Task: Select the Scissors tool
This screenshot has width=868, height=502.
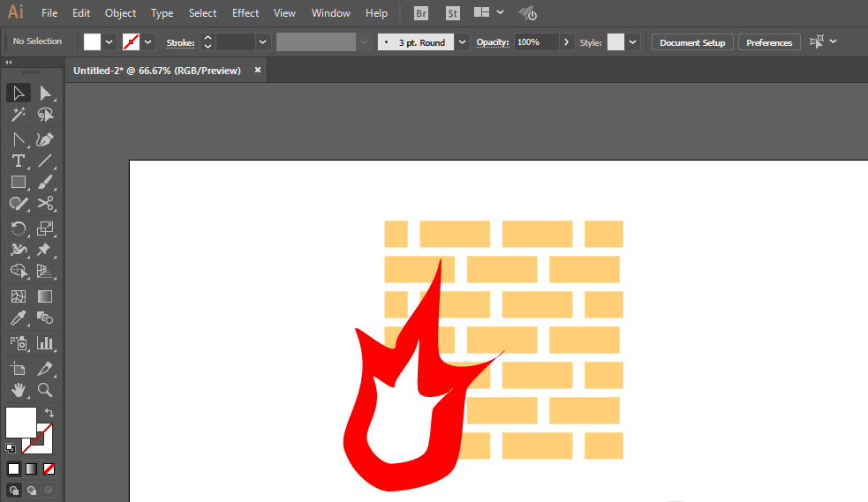Action: click(x=45, y=204)
